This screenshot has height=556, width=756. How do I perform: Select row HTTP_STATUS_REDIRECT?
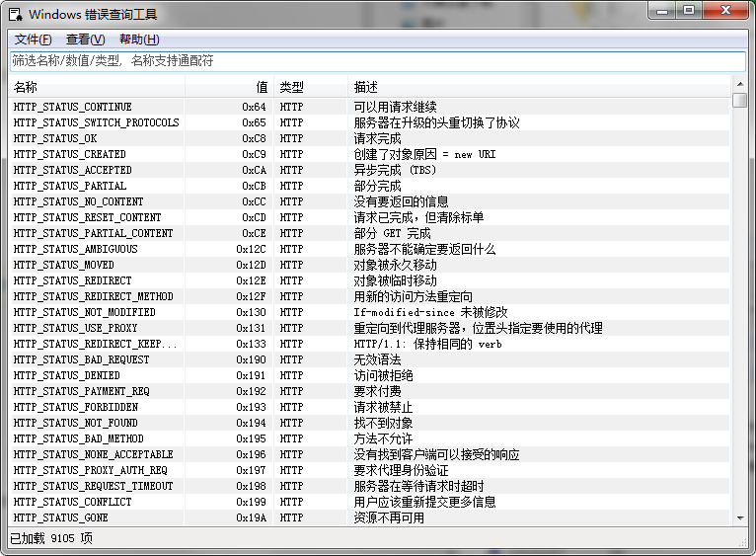(369, 280)
